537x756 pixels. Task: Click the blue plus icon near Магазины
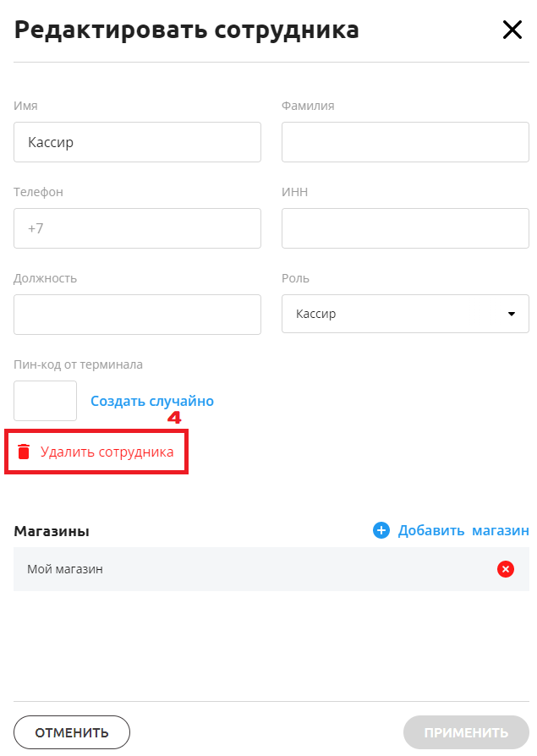coord(381,530)
